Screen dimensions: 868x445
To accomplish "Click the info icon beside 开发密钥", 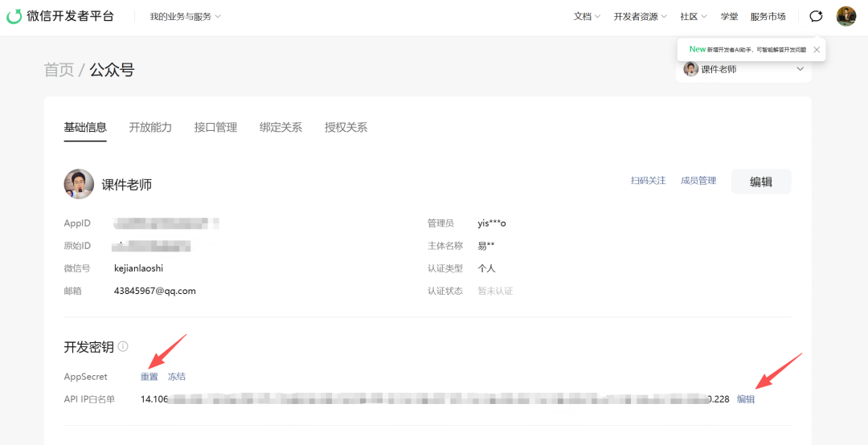I will pyautogui.click(x=123, y=347).
